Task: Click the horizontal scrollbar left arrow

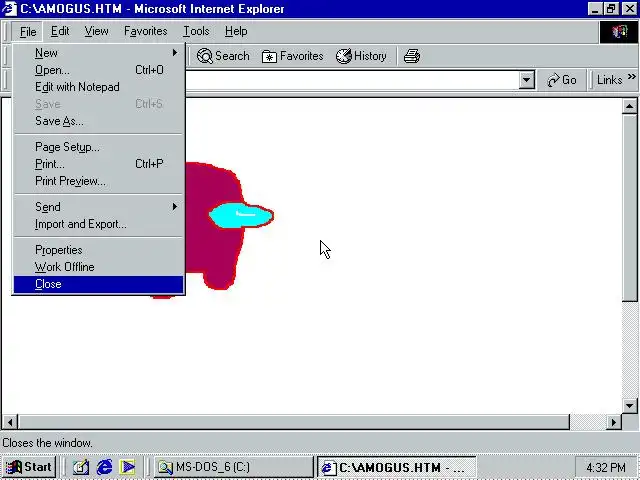Action: (x=10, y=422)
